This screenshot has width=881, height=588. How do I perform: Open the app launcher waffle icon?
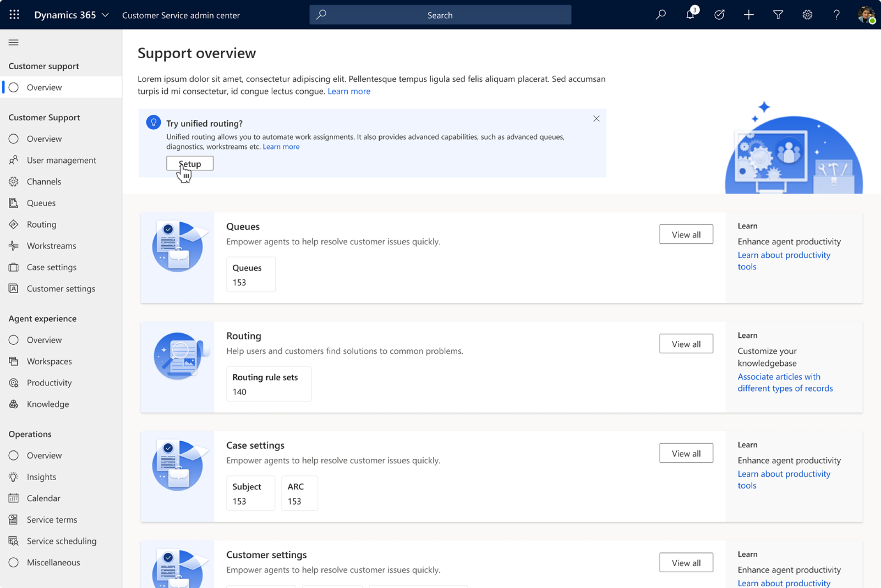coord(14,15)
